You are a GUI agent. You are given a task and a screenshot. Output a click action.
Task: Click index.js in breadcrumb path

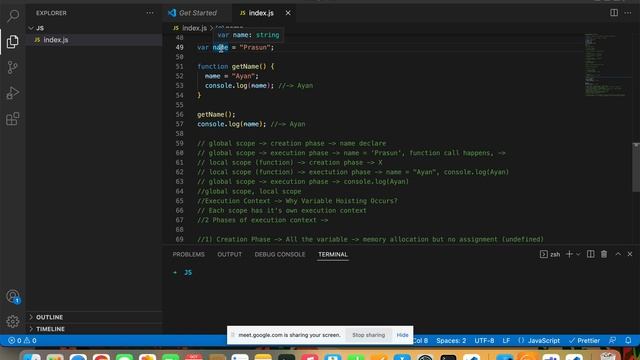click(x=194, y=28)
